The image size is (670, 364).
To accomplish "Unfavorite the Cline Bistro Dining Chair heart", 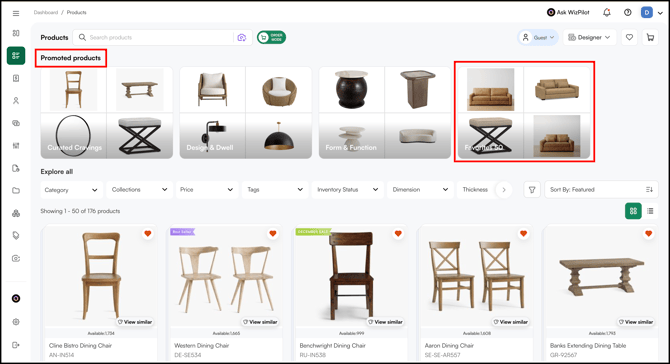I will pyautogui.click(x=148, y=233).
